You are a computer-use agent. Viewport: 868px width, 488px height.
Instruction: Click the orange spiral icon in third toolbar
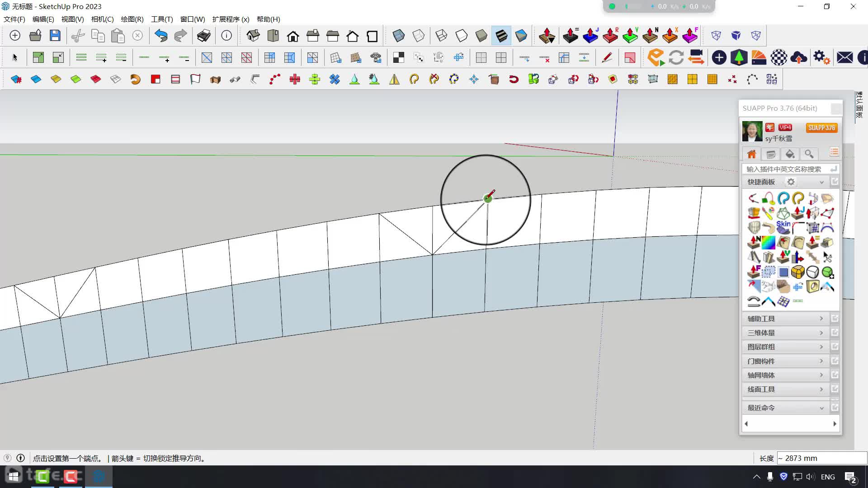pyautogui.click(x=135, y=80)
